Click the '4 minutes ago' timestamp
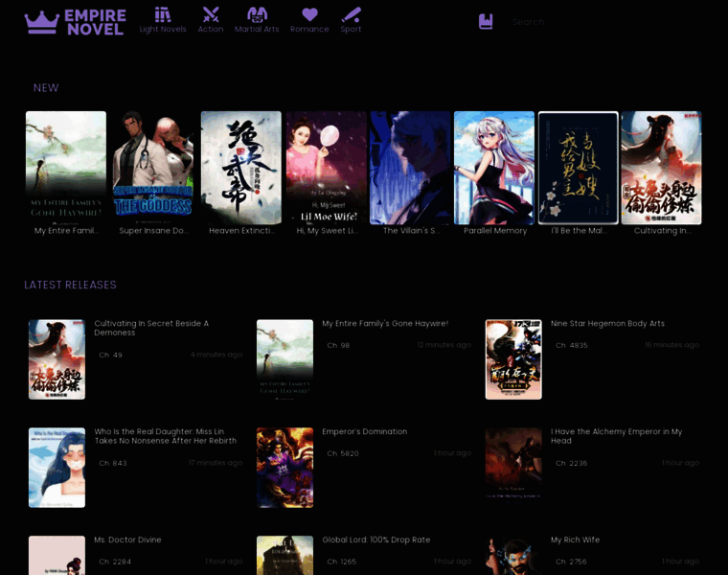Viewport: 728px width, 575px height. tap(216, 355)
